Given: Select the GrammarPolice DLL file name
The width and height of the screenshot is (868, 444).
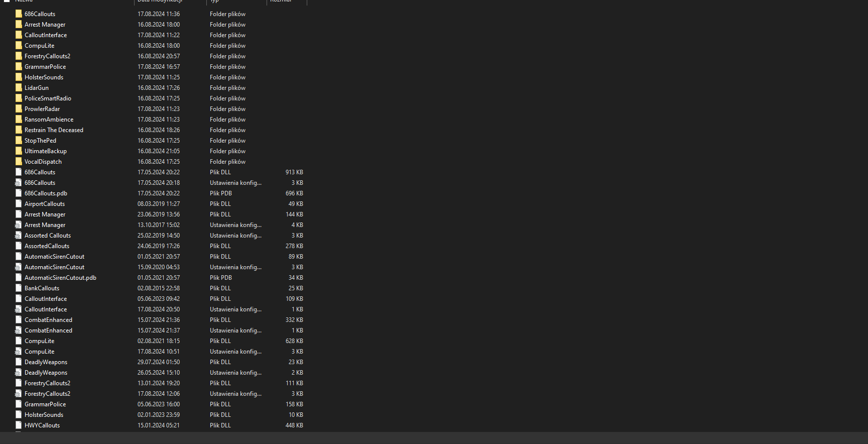Looking at the screenshot, I should [45, 404].
